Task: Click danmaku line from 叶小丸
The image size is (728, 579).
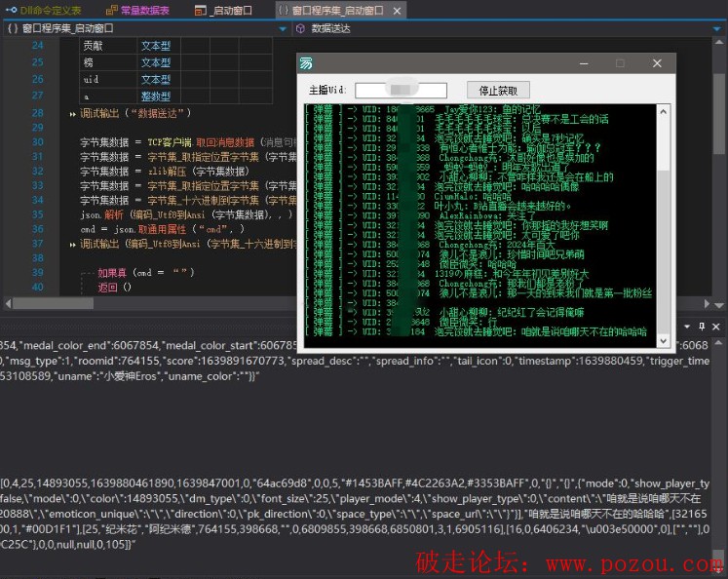Action: coord(502,206)
